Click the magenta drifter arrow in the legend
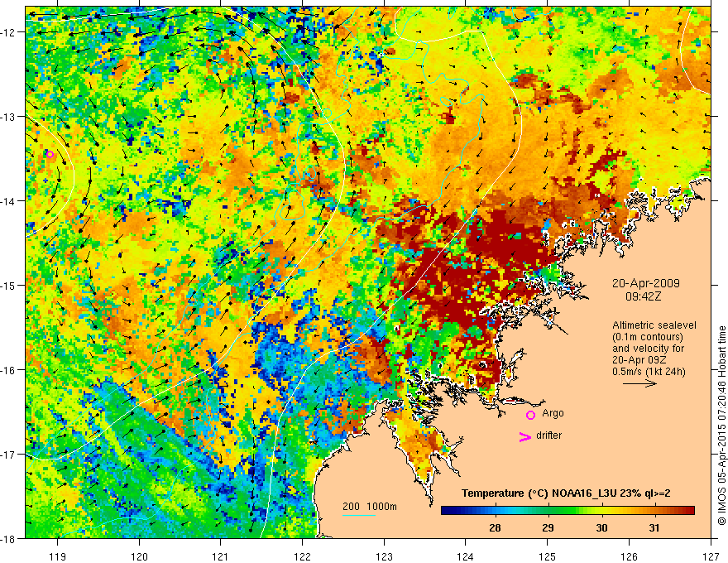The height and width of the screenshot is (563, 728). coord(524,436)
